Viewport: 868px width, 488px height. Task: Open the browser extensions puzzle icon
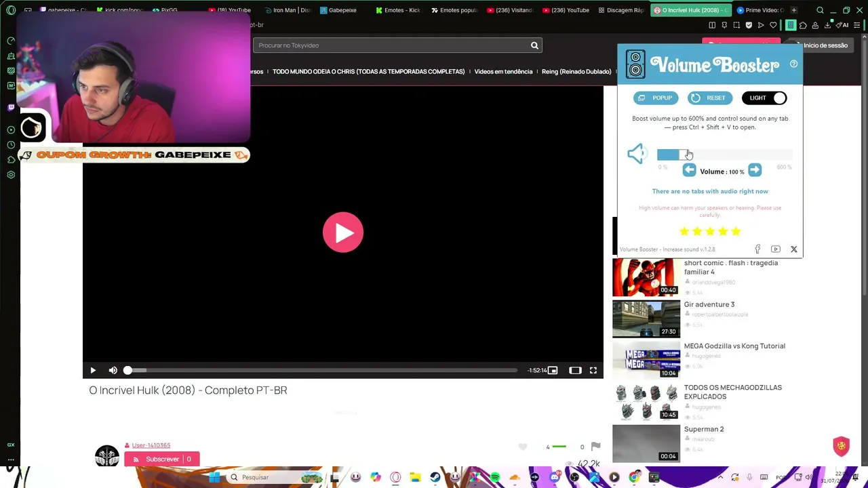(803, 25)
